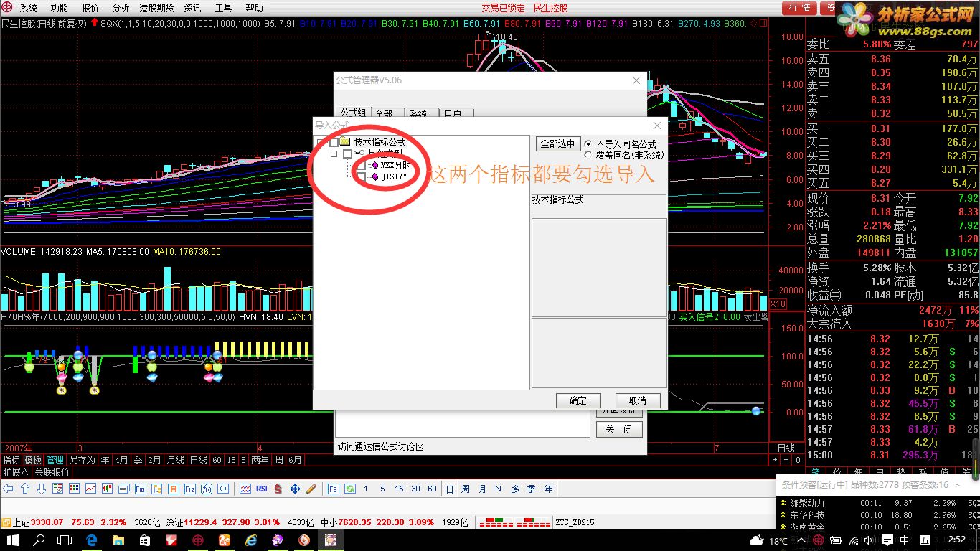Open the quote list table icon

[x=74, y=489]
